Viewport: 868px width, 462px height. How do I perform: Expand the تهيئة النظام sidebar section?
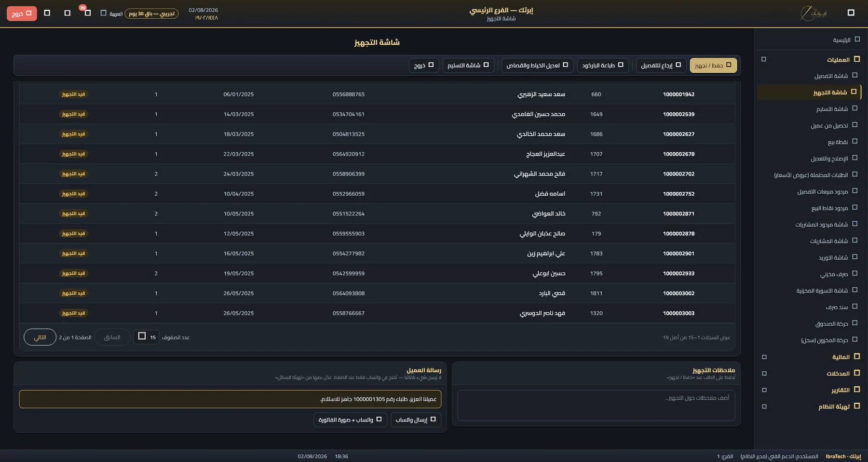764,407
